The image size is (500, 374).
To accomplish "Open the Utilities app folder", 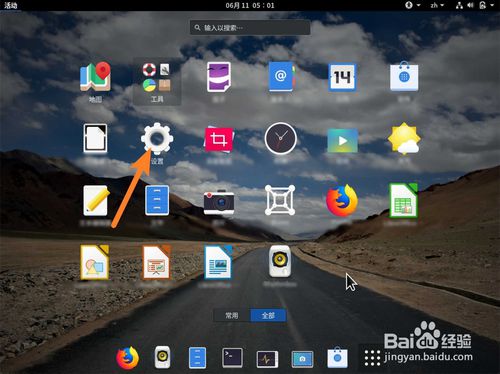I will coord(157,82).
